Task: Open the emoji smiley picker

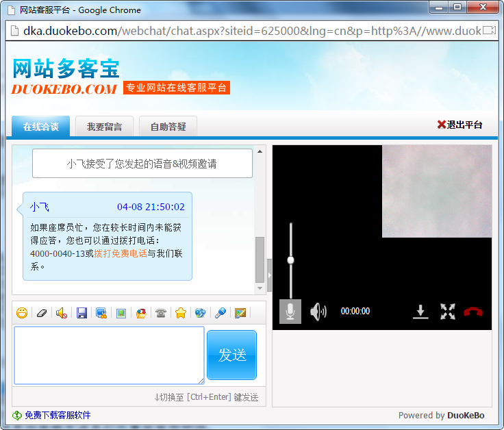Action: coord(22,313)
